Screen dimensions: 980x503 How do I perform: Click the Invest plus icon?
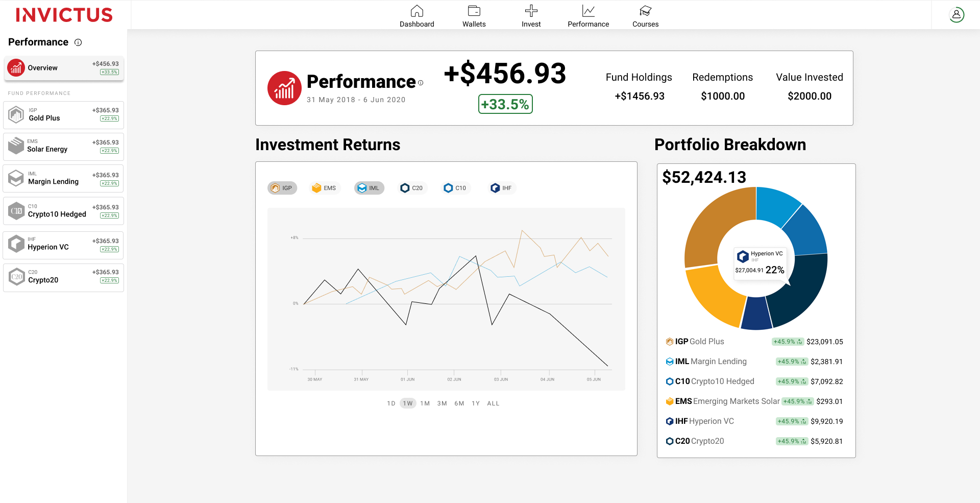pyautogui.click(x=531, y=11)
